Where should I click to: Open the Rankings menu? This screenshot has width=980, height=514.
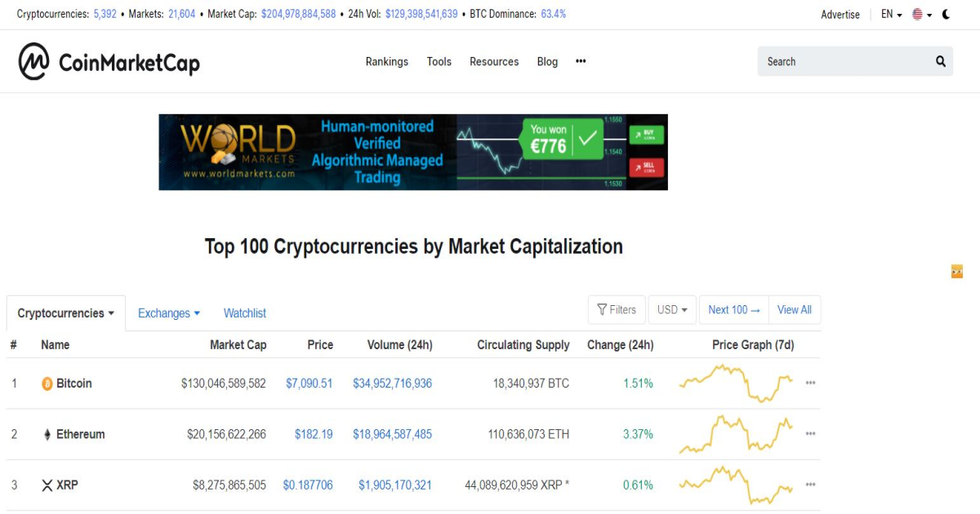[x=387, y=61]
